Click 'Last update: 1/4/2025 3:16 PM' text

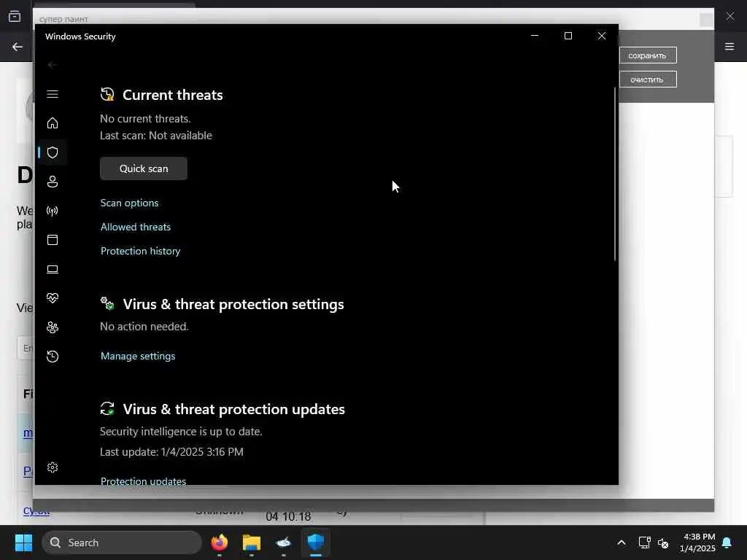pyautogui.click(x=171, y=452)
